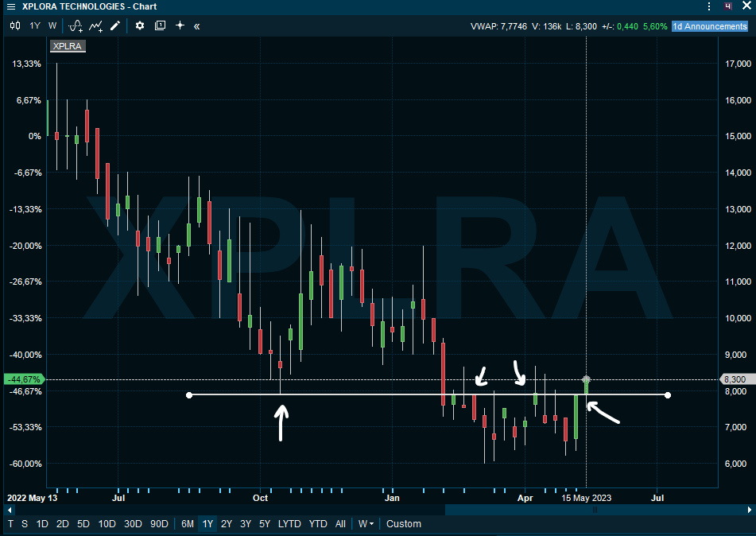The image size is (756, 536).
Task: Open the 1d Announcements button
Action: 710,26
